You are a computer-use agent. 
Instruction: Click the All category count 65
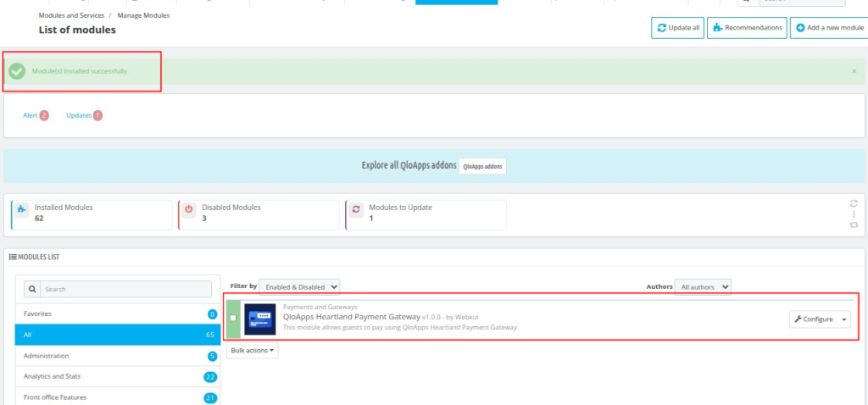tap(210, 335)
